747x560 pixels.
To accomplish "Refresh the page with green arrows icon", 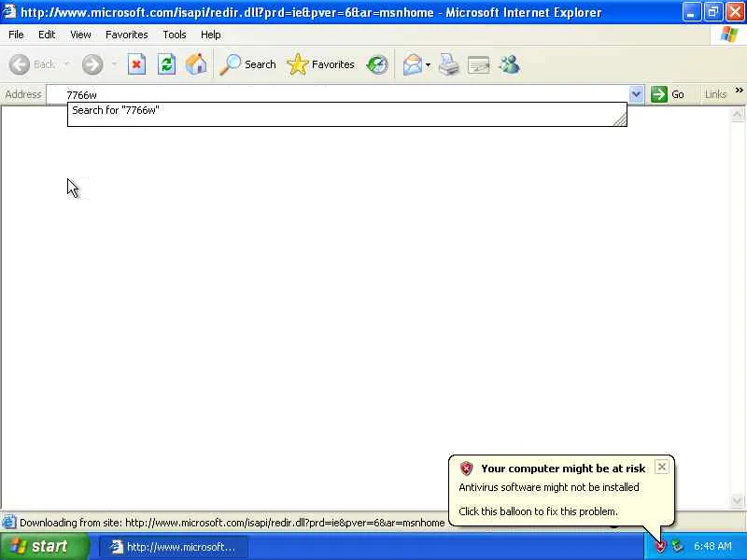I will point(166,64).
